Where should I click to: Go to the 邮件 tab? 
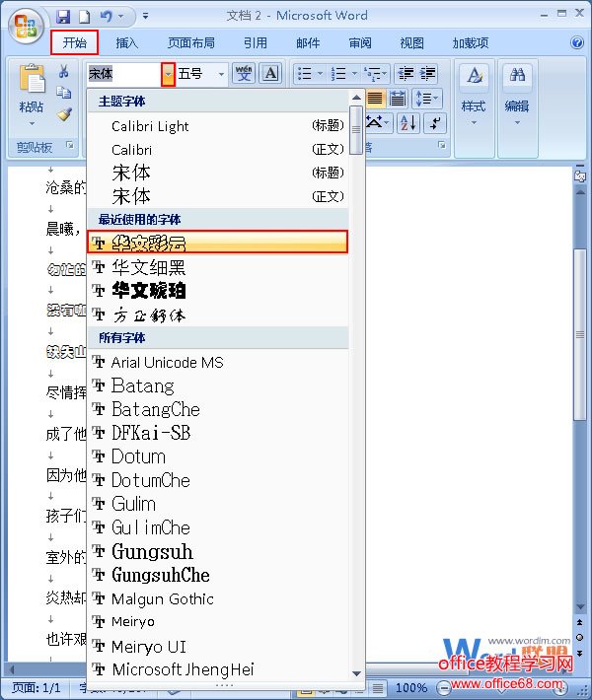coord(308,42)
